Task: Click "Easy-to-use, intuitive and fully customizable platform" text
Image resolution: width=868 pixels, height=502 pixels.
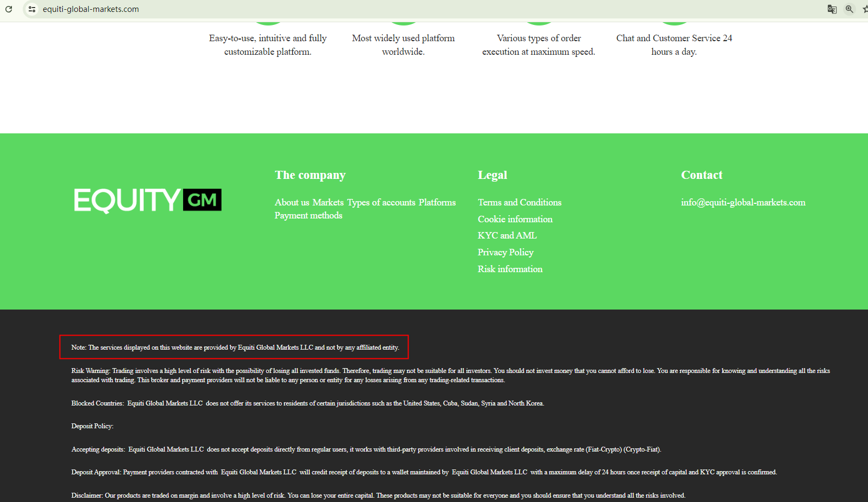Action: 268,45
